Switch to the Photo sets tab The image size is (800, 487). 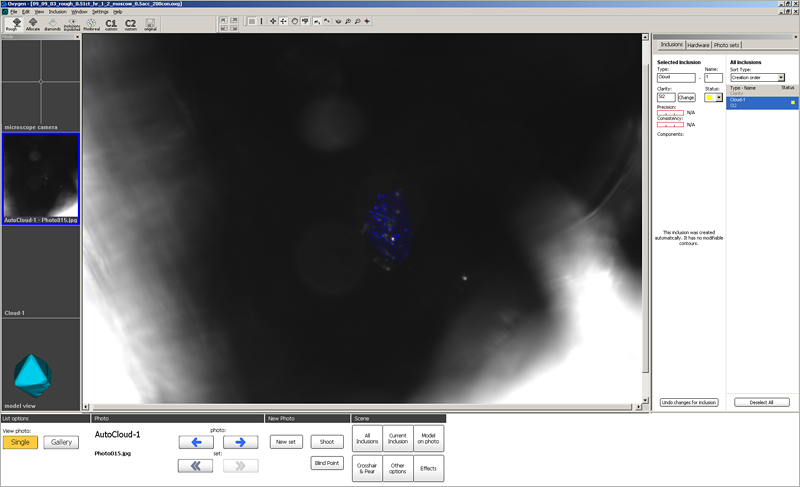(x=727, y=45)
